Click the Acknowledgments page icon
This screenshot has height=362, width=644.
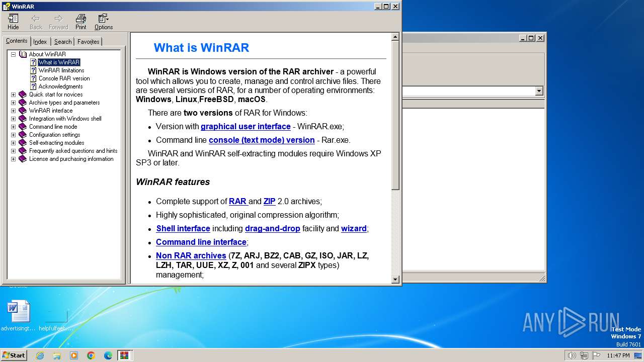(33, 86)
